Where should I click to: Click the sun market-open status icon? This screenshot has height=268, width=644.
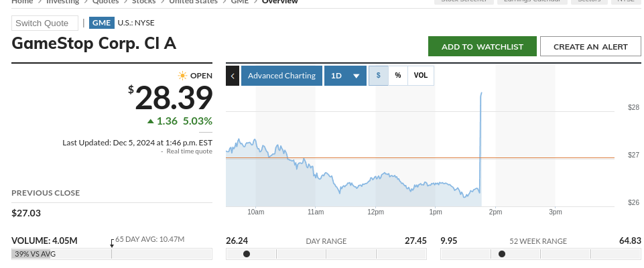click(182, 76)
